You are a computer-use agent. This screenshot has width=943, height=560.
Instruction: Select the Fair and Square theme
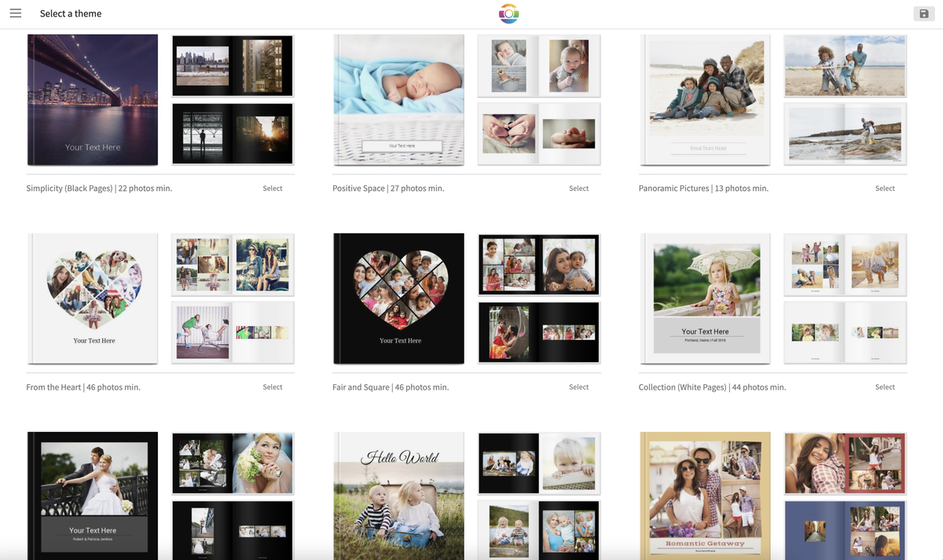(x=579, y=386)
